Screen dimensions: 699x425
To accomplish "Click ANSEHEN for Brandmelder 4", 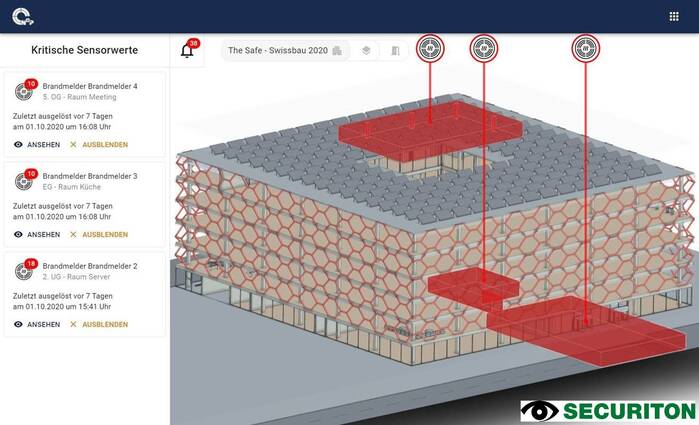I will tap(37, 145).
